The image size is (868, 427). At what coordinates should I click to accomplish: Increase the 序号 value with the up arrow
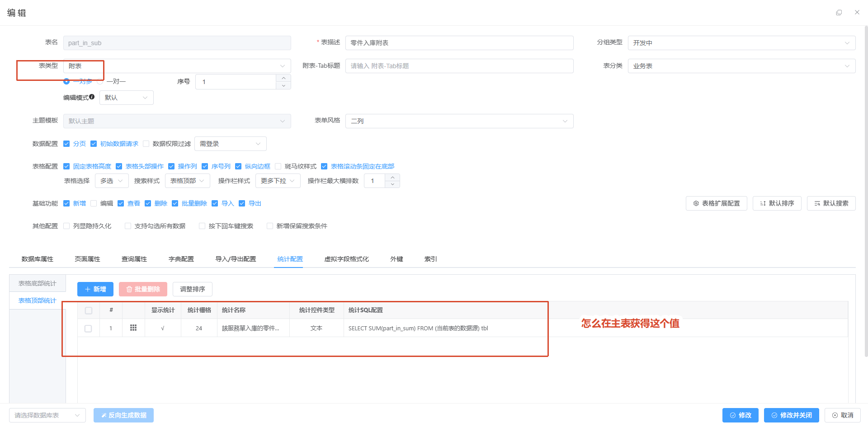283,78
